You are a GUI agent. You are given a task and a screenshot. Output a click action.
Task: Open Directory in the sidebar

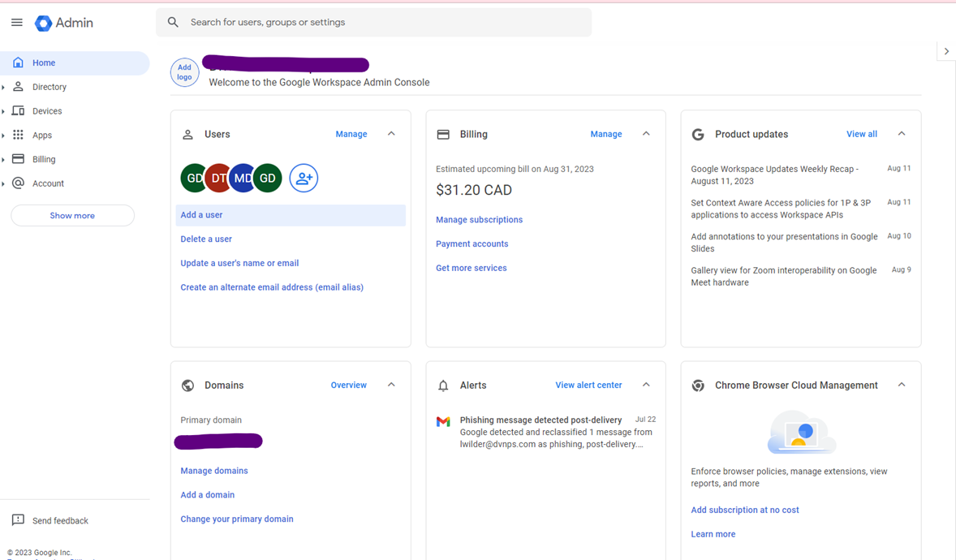click(50, 87)
